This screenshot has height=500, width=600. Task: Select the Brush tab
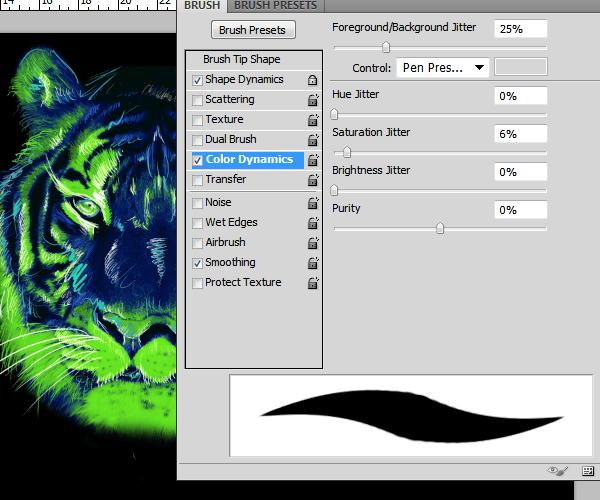[x=202, y=6]
